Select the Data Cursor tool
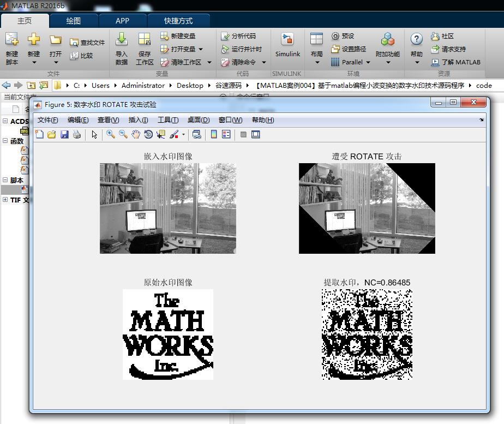 click(161, 134)
